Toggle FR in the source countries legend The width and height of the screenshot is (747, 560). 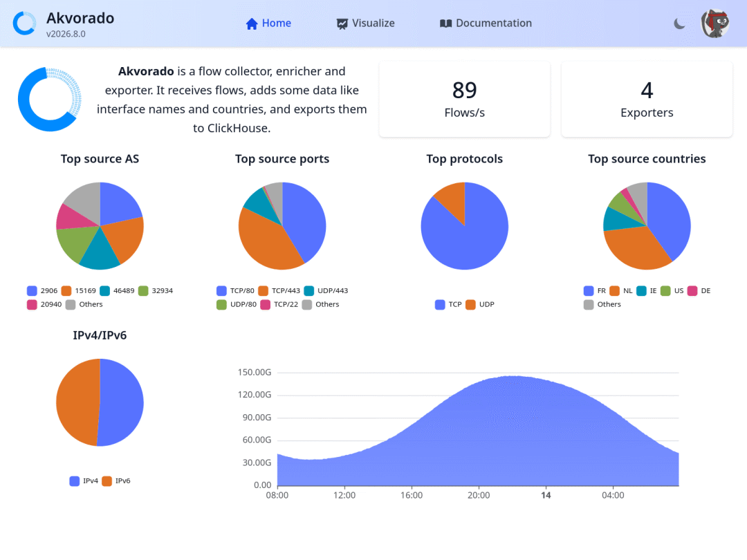click(x=595, y=290)
